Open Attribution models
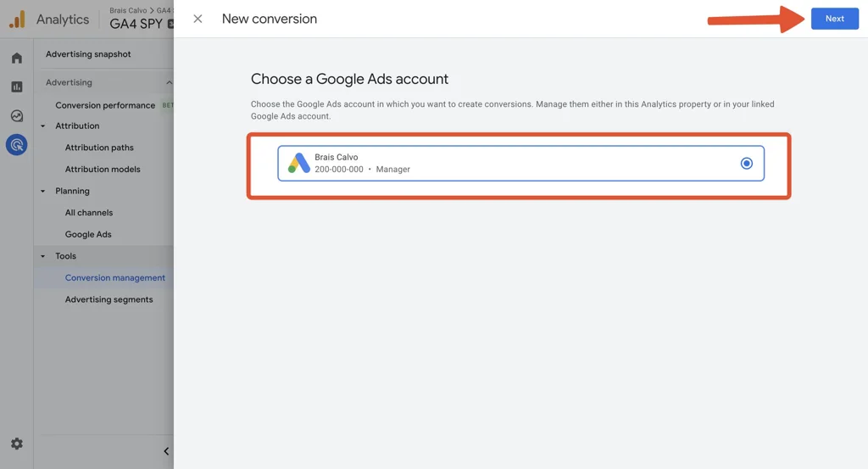868x469 pixels. coord(103,169)
